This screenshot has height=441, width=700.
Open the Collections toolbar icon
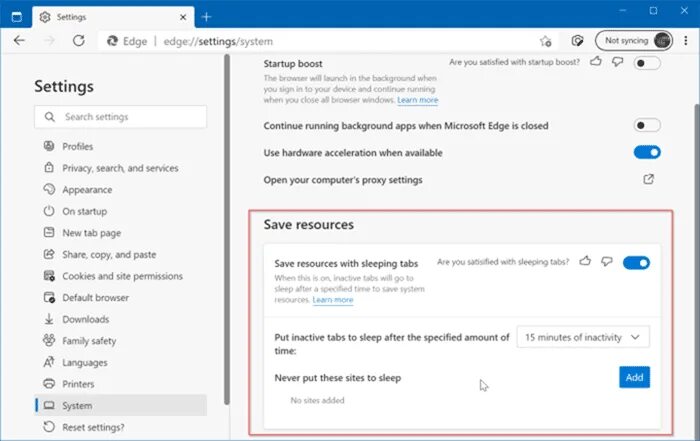tap(577, 41)
